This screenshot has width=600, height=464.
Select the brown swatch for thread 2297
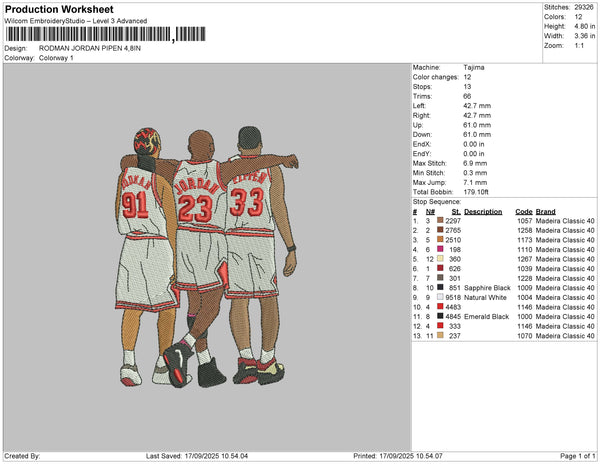click(x=440, y=220)
